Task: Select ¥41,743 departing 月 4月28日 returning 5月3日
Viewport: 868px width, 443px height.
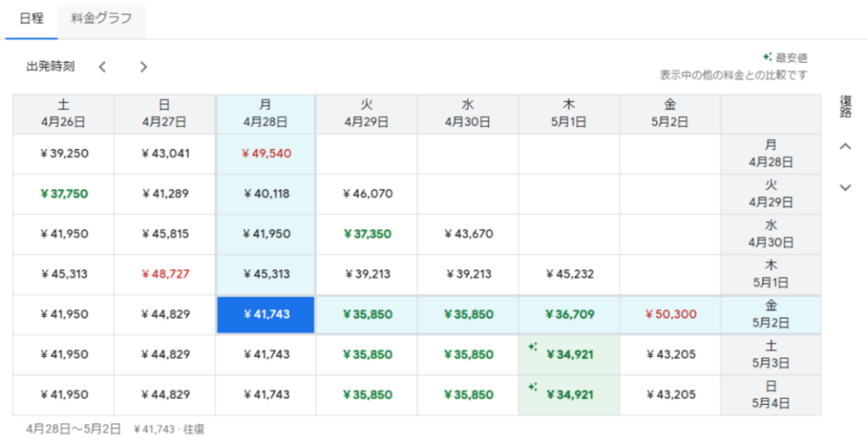Action: coord(265,355)
